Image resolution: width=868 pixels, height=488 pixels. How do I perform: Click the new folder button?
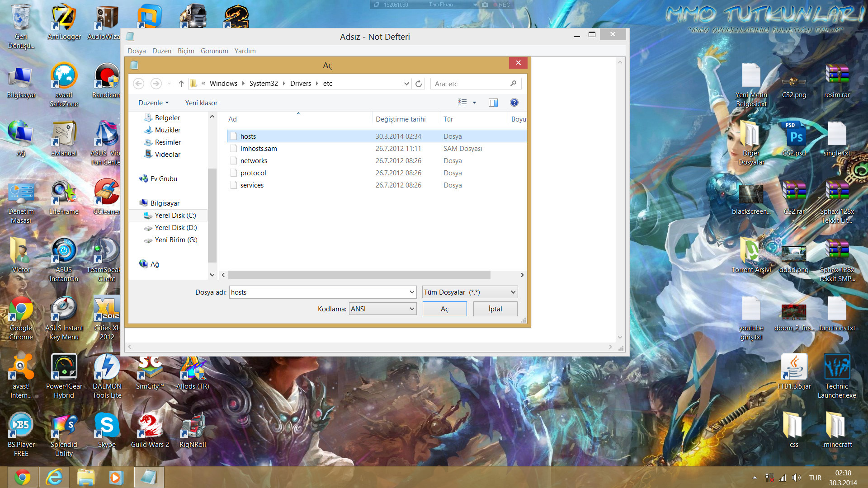pos(201,103)
